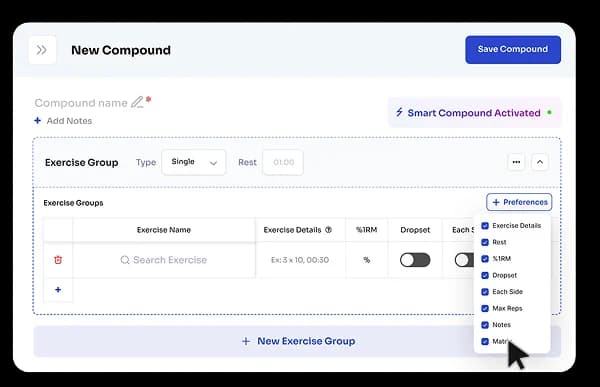Screen dimensions: 600x387
Task: Click the Compound name field
Action: 81,103
